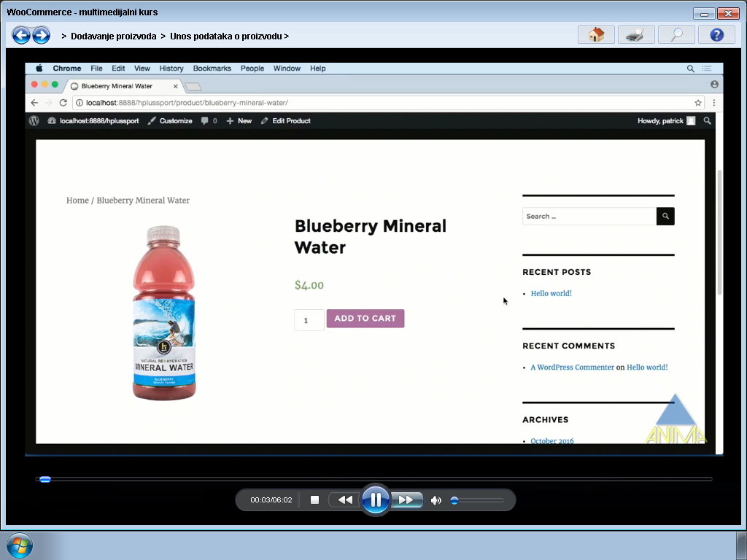Open the Hello world! recent post link
Image resolution: width=747 pixels, height=560 pixels.
tap(551, 293)
